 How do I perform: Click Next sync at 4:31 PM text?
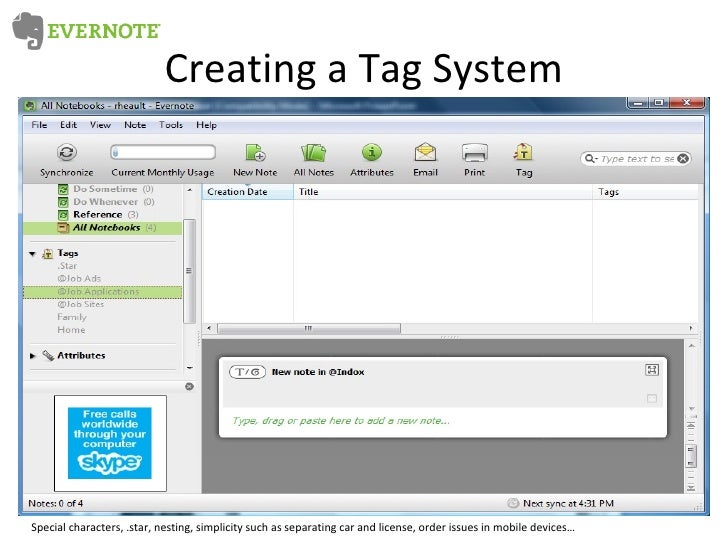tap(568, 503)
